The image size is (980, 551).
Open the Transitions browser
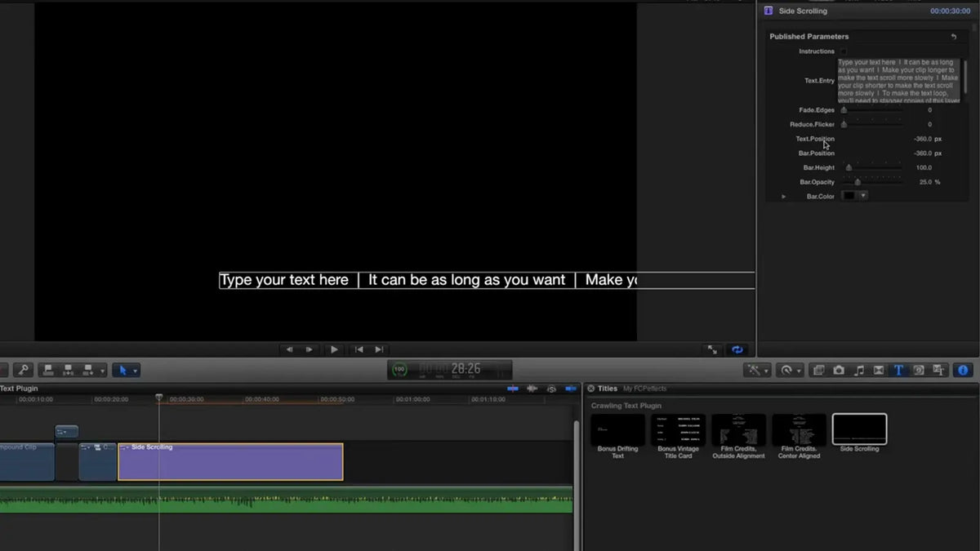pyautogui.click(x=879, y=370)
